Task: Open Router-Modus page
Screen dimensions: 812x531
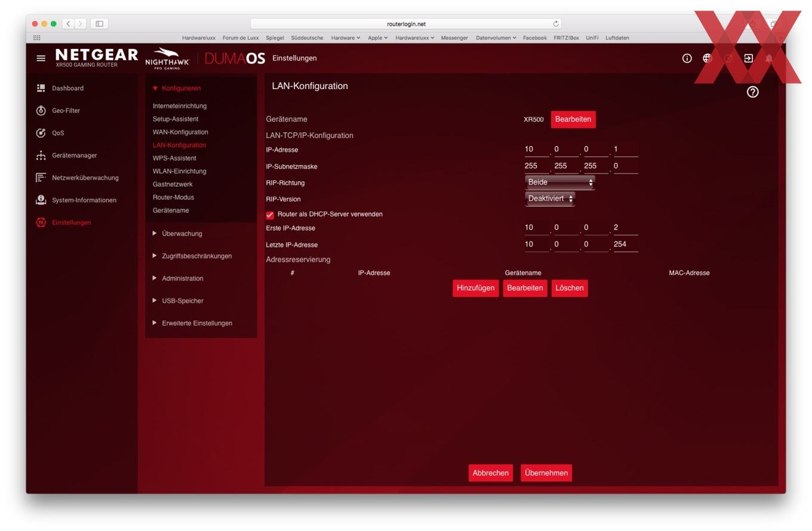Action: click(173, 197)
